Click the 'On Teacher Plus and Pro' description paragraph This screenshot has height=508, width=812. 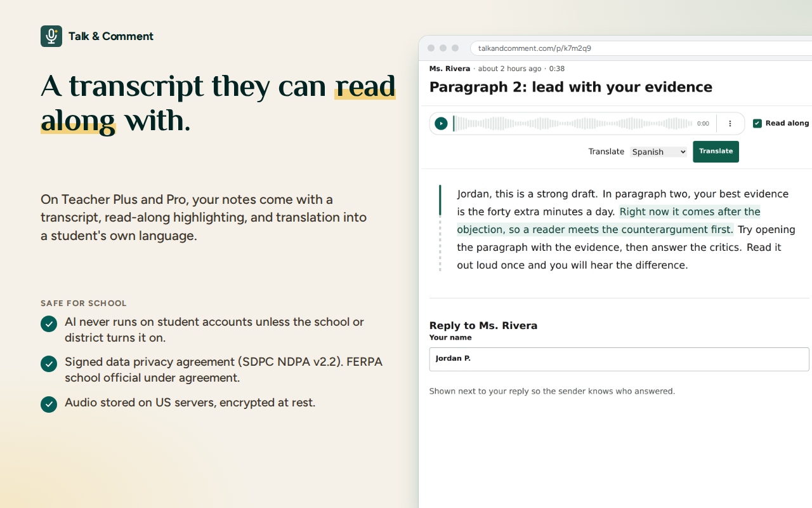[x=204, y=217]
